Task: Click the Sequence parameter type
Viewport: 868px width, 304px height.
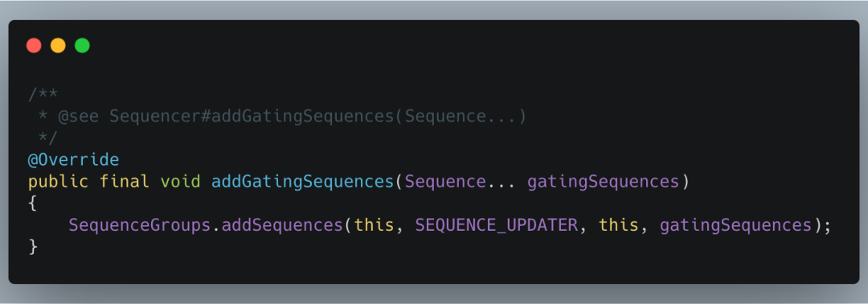Action: (x=444, y=182)
